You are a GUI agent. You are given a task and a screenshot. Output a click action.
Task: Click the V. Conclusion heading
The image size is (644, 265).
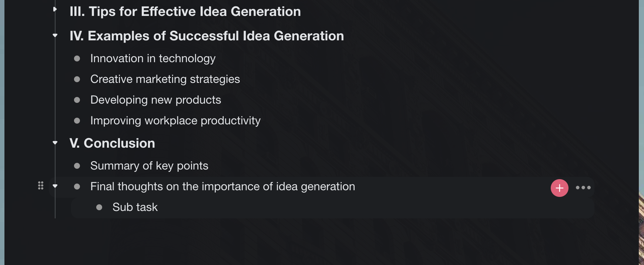pyautogui.click(x=112, y=143)
